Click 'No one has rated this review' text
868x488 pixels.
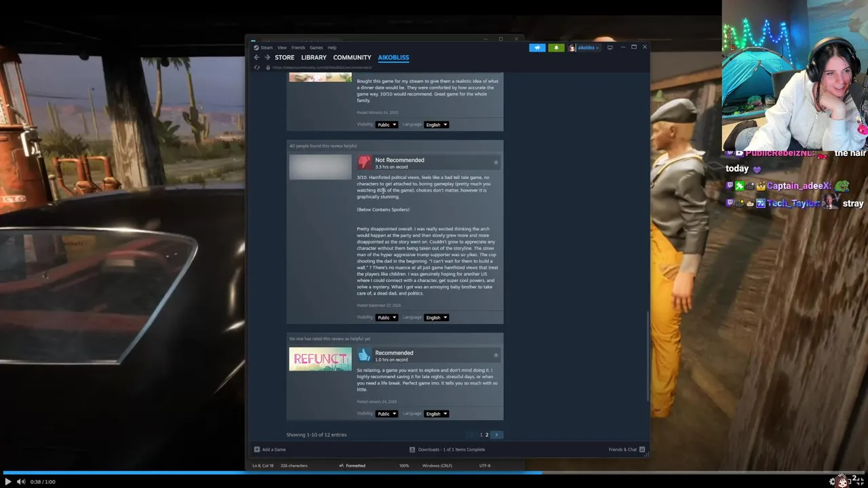pos(330,339)
